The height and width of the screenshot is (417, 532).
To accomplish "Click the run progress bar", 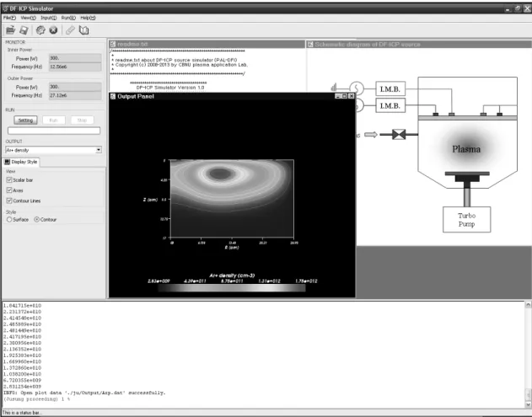I will click(54, 131).
